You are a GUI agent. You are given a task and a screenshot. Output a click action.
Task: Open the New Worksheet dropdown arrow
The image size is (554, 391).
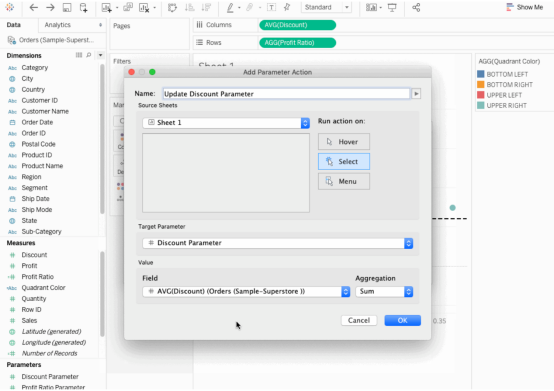pos(117,8)
